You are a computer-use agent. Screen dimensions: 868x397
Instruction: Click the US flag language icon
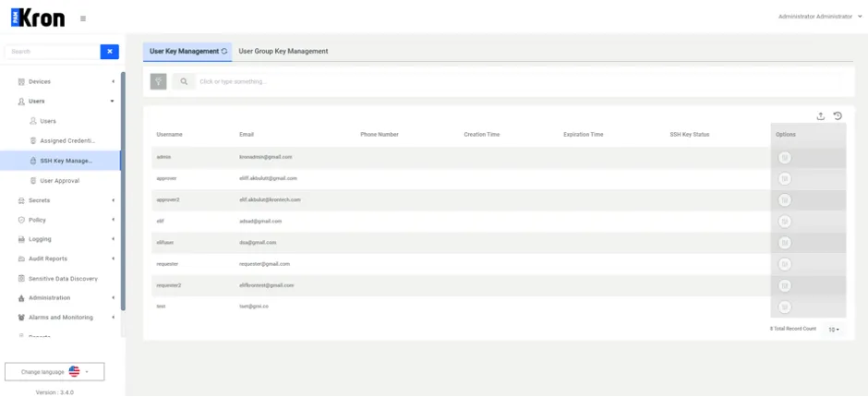(x=74, y=371)
